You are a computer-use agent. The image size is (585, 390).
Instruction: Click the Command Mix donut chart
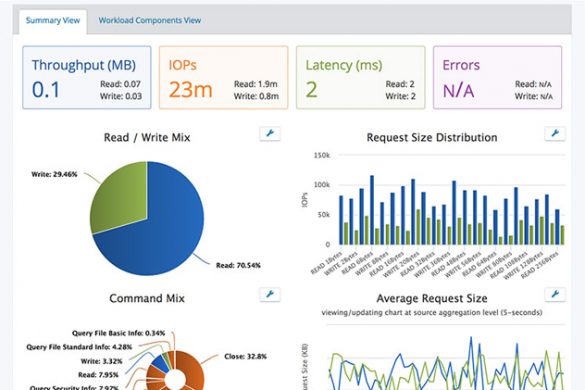pyautogui.click(x=175, y=371)
